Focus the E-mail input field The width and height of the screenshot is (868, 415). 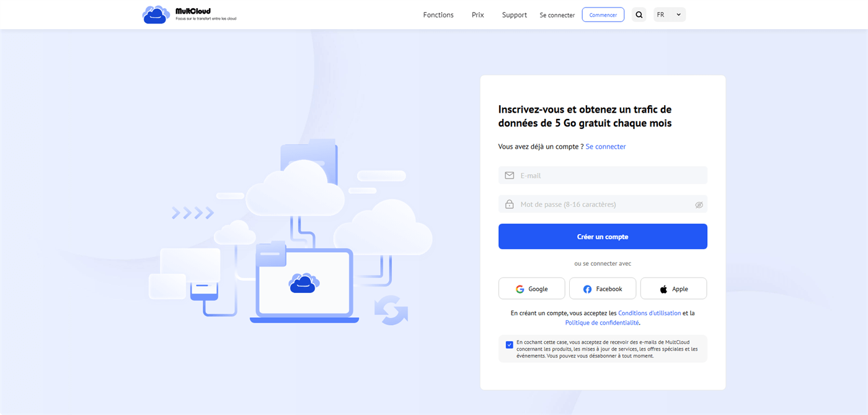[x=603, y=175]
